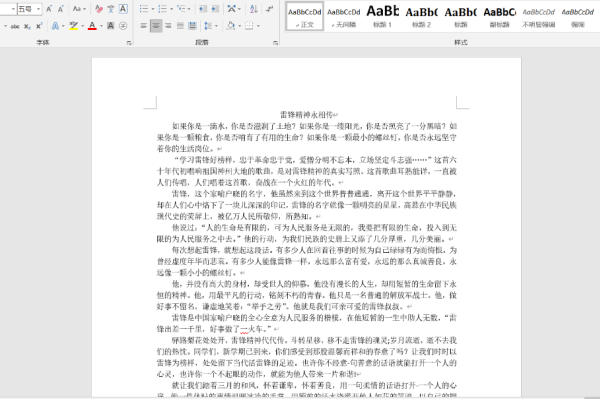Screen dimensions: 600x399
Task: Toggle character border A icon
Action: pos(123,9)
